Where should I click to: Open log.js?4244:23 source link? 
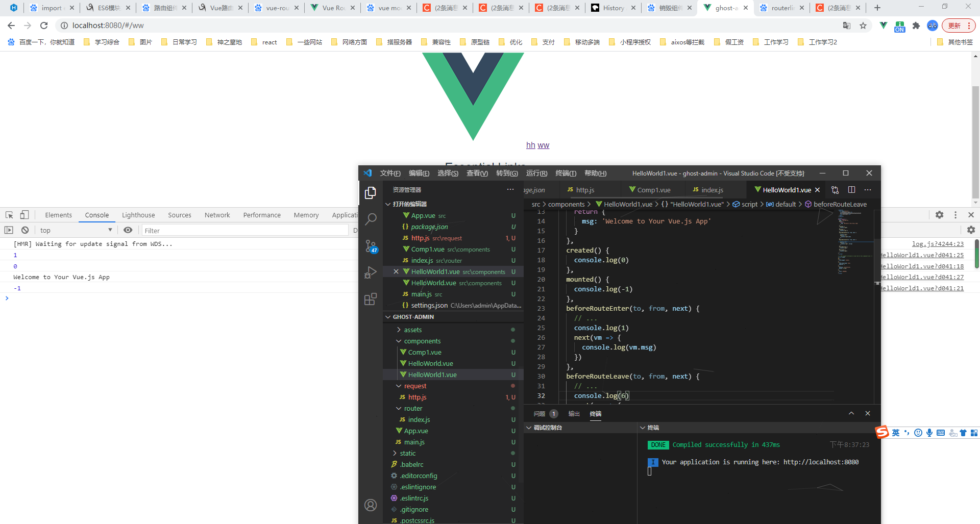click(x=938, y=244)
